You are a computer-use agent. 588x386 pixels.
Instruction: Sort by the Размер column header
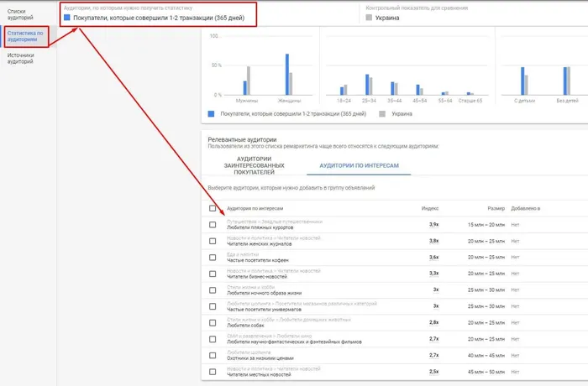tap(496, 208)
